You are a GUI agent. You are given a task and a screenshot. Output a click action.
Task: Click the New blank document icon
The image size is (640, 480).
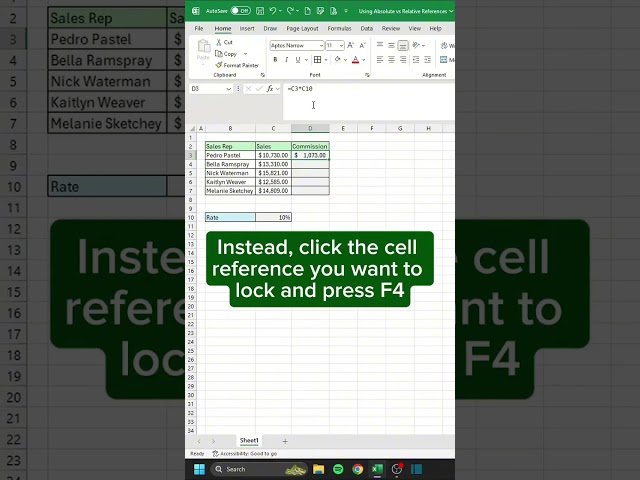point(307,11)
